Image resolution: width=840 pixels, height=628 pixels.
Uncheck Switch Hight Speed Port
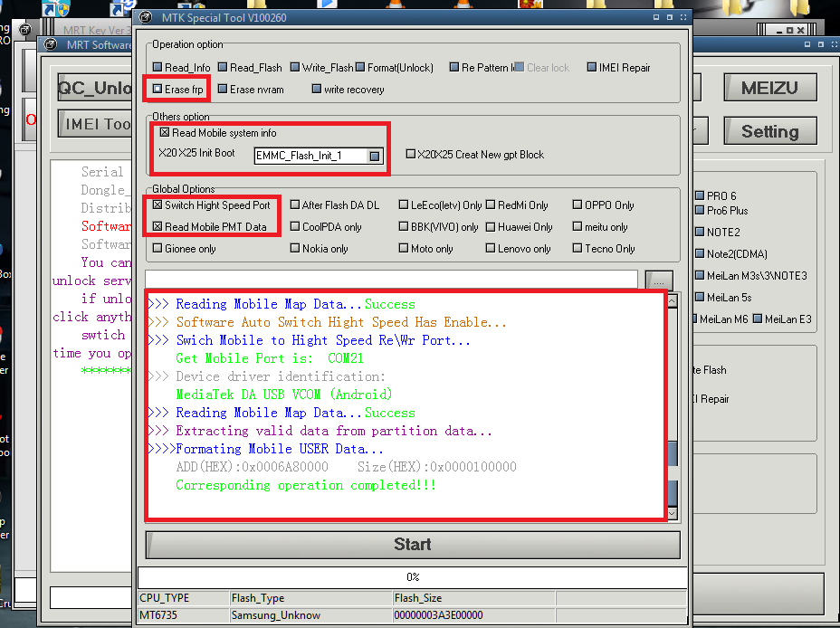point(157,205)
